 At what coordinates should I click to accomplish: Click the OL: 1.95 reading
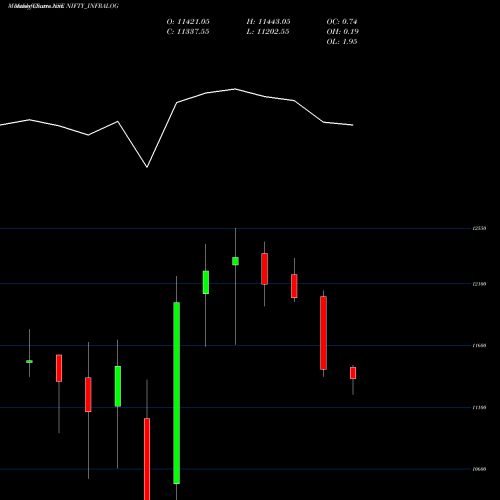click(342, 42)
